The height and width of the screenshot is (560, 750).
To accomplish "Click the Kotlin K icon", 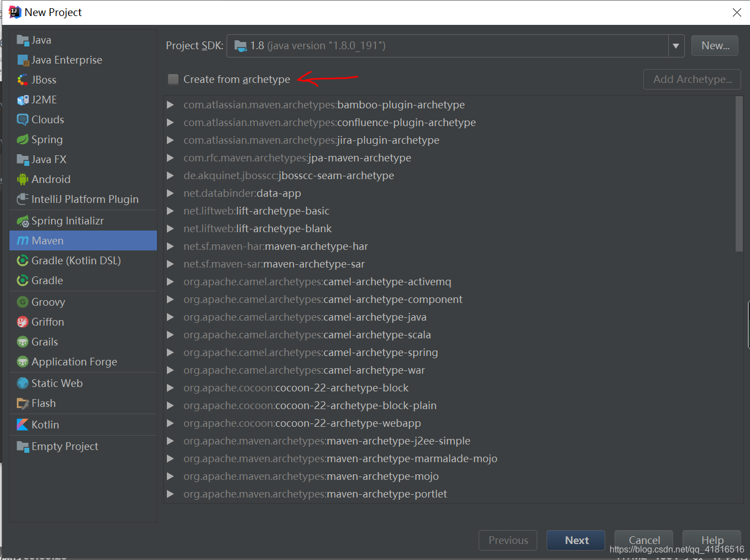I will point(23,425).
